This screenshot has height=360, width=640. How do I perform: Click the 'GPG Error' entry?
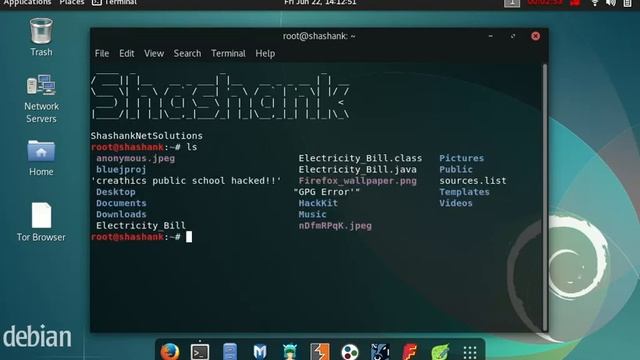[x=327, y=192]
